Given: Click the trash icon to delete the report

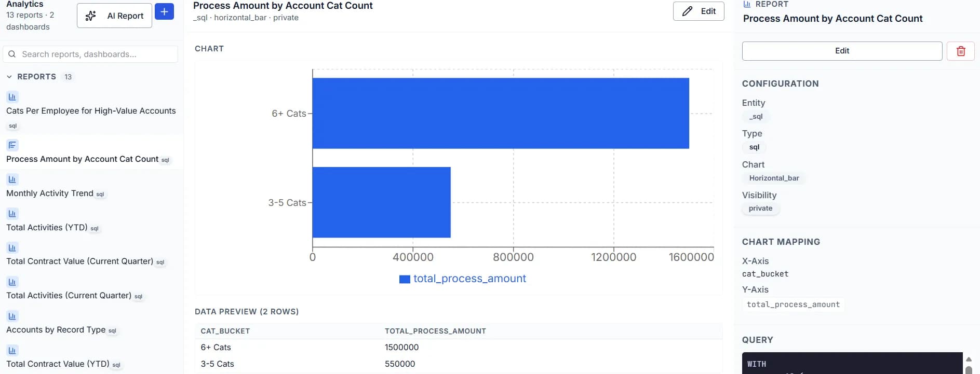Looking at the screenshot, I should 961,51.
